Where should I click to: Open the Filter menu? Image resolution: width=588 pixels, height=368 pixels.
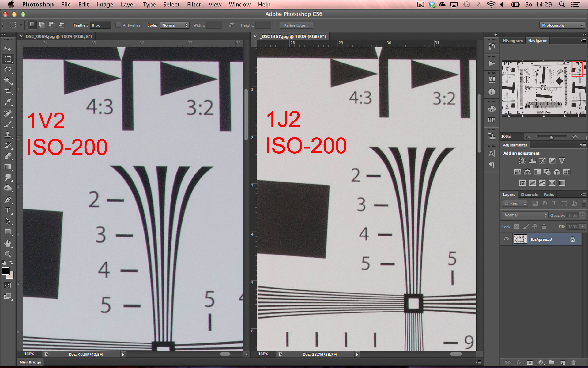[x=194, y=5]
